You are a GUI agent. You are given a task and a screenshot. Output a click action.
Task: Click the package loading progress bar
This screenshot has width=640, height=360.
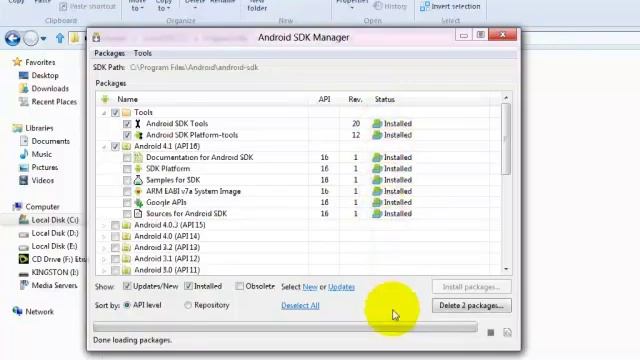pyautogui.click(x=285, y=327)
